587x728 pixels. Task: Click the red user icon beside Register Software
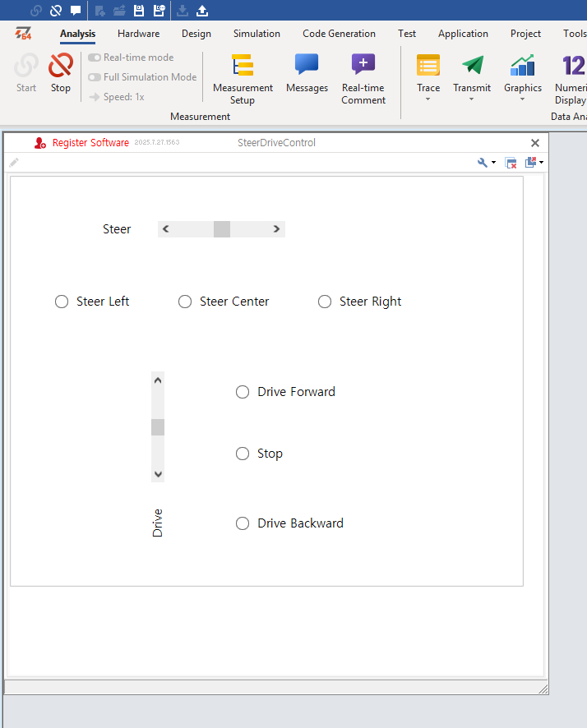(40, 143)
